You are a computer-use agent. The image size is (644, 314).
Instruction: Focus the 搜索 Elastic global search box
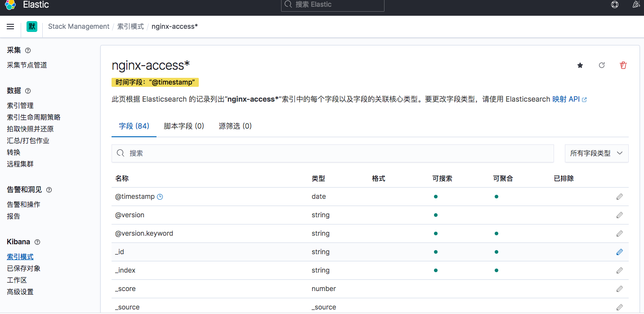point(333,5)
